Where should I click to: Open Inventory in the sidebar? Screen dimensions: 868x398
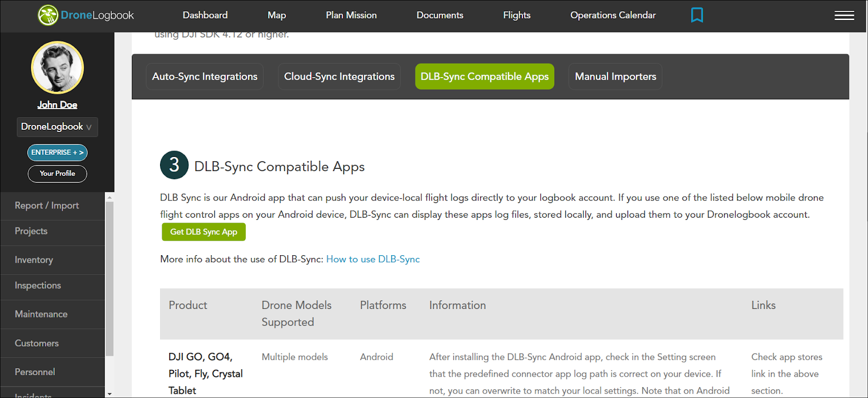coord(53,260)
